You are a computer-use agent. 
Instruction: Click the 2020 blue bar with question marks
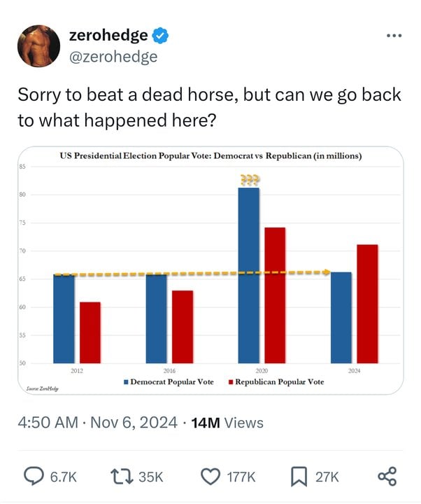[249, 276]
